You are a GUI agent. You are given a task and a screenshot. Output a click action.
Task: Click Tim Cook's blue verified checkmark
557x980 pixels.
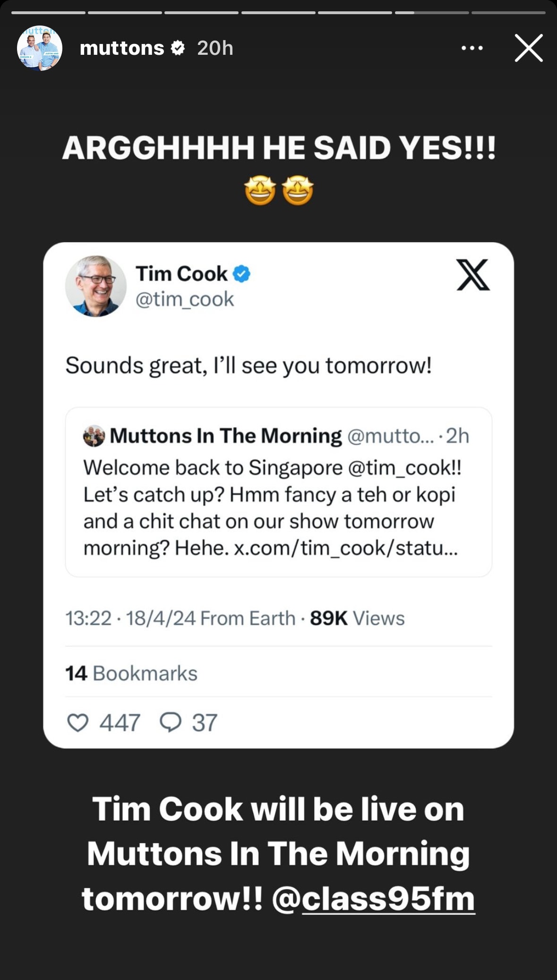[241, 274]
